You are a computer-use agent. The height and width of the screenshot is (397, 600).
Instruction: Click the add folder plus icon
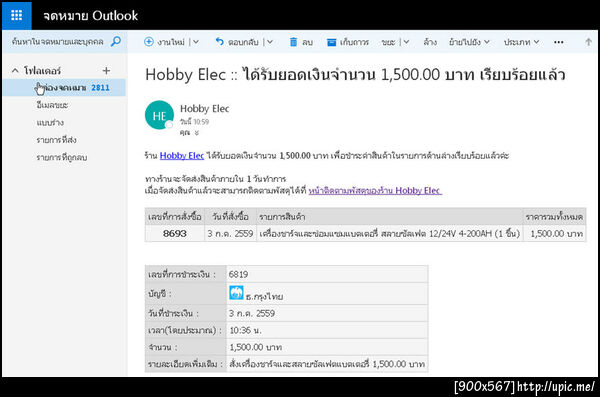pyautogui.click(x=106, y=70)
